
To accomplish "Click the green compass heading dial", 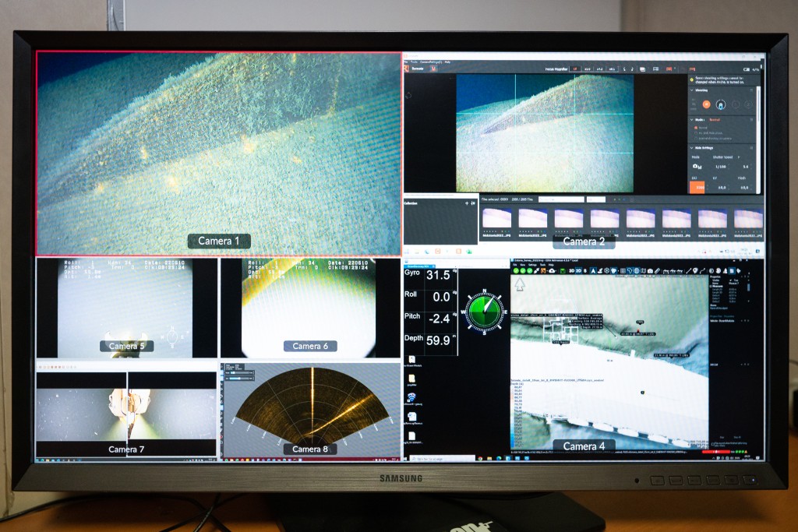I will (x=484, y=311).
